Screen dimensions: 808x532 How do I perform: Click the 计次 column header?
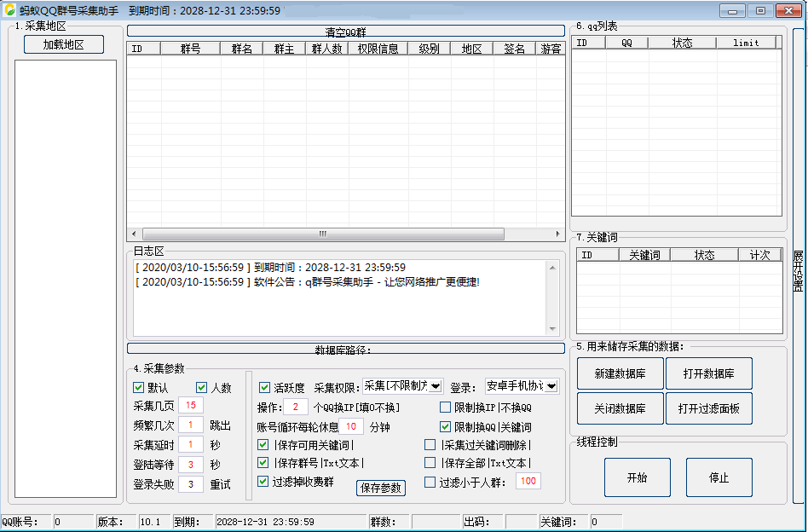(759, 255)
